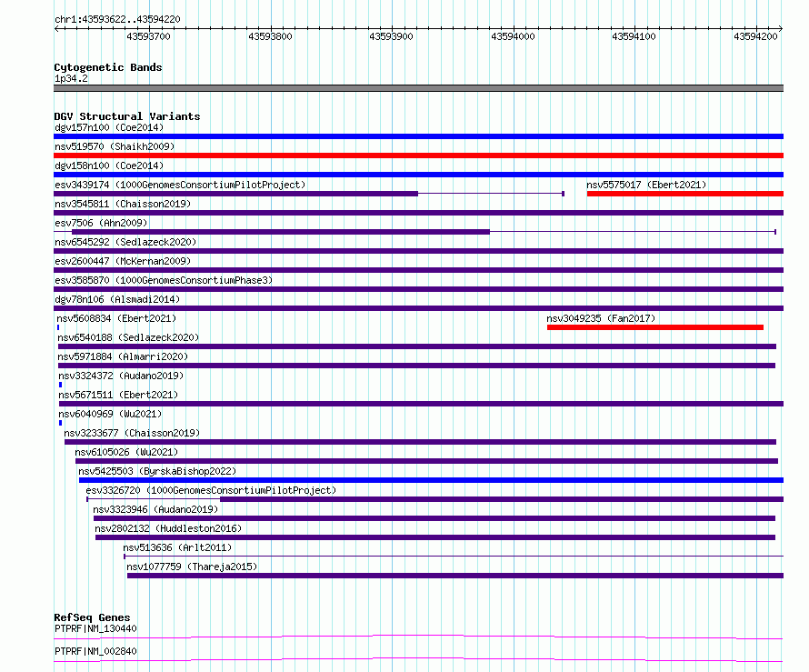The width and height of the screenshot is (809, 672).
Task: Click the dgv158n100 (Coe2014) blue bar
Action: coord(418,175)
